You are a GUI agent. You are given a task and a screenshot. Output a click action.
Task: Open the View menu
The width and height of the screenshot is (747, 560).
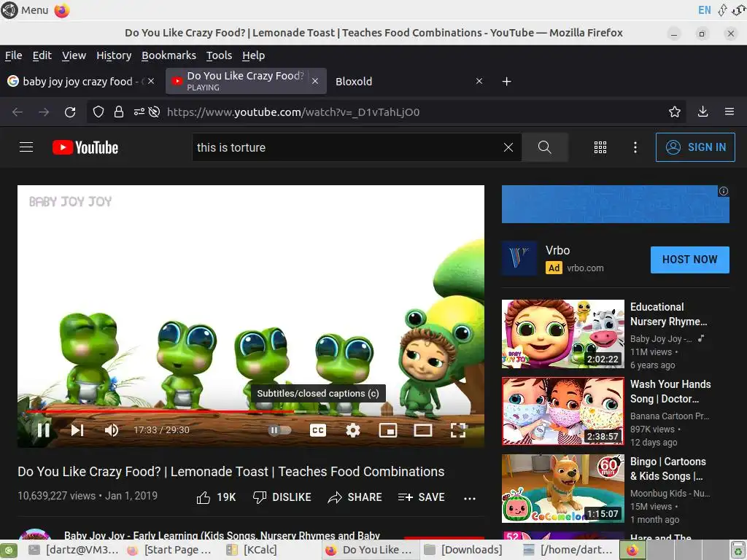[x=74, y=55]
